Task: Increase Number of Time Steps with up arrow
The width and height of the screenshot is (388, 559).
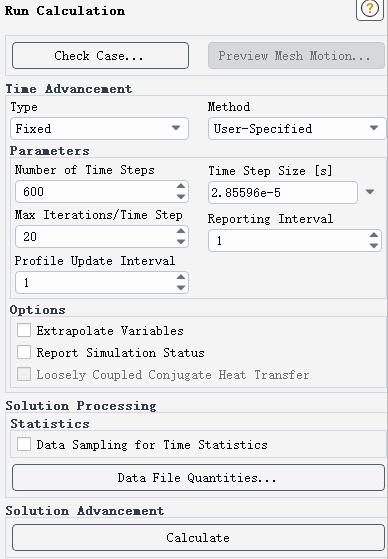Action: pos(181,186)
